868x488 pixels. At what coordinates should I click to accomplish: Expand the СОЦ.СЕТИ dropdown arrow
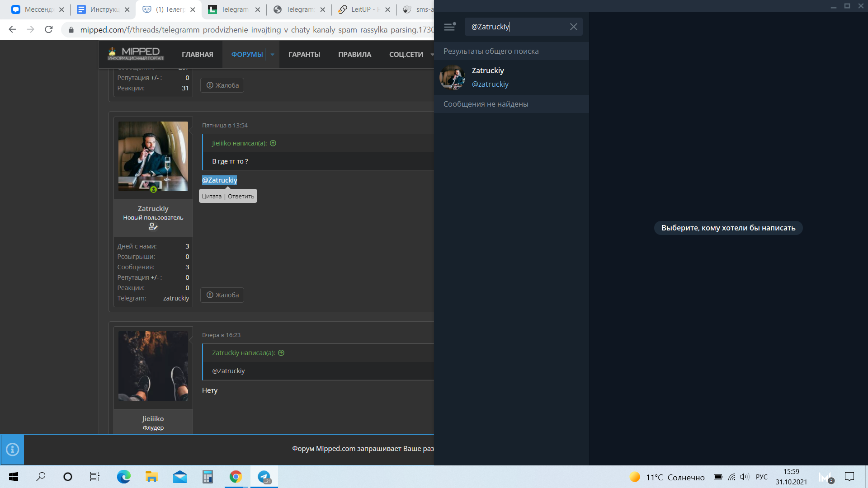click(x=432, y=55)
